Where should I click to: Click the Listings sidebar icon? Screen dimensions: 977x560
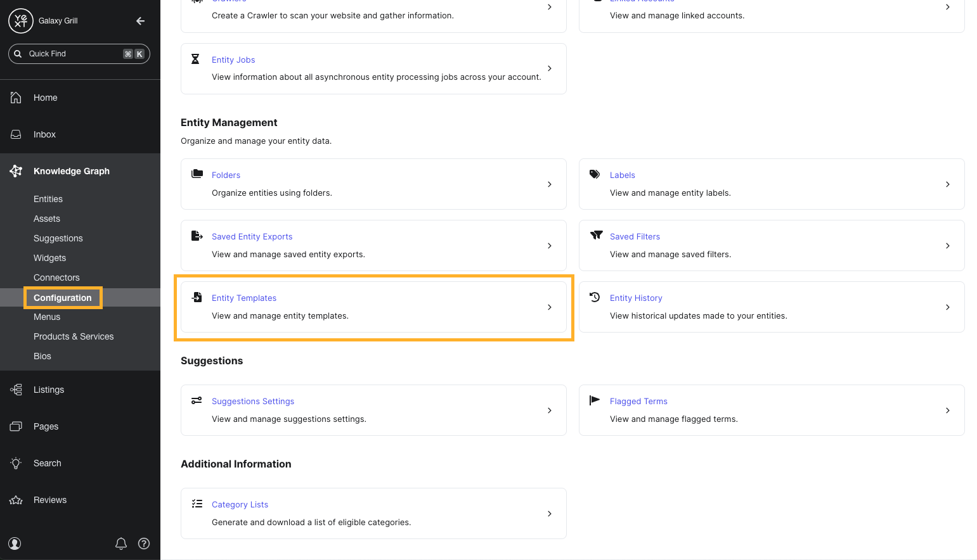pyautogui.click(x=16, y=390)
